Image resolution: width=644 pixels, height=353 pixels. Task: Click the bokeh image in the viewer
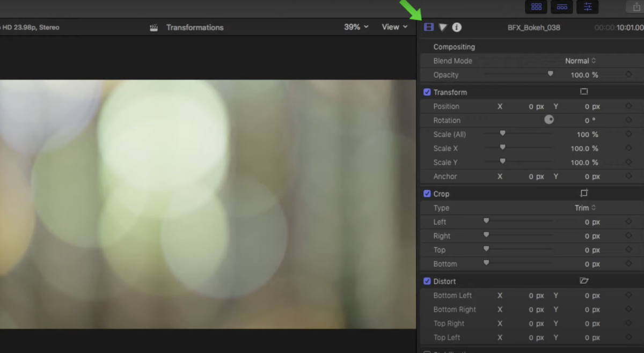[x=208, y=204]
